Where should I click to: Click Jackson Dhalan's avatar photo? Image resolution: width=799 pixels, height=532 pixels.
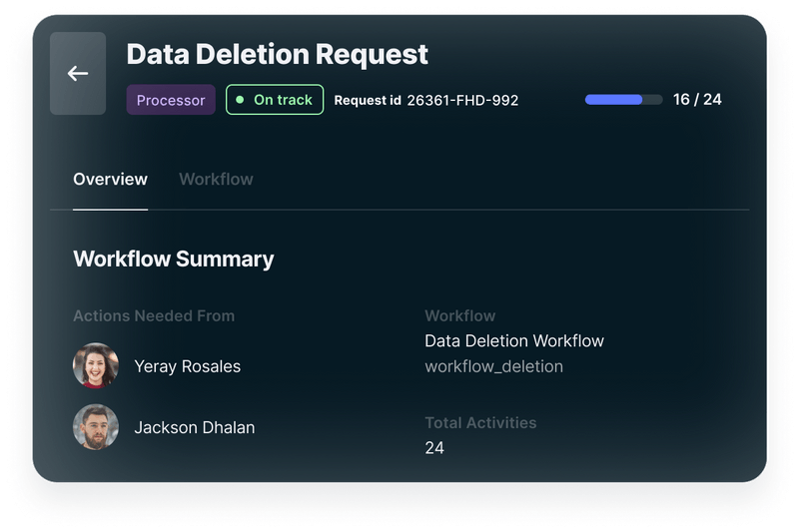click(x=96, y=427)
